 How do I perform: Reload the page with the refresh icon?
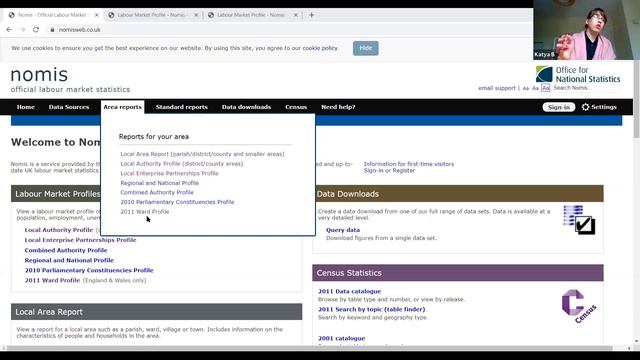(x=36, y=30)
